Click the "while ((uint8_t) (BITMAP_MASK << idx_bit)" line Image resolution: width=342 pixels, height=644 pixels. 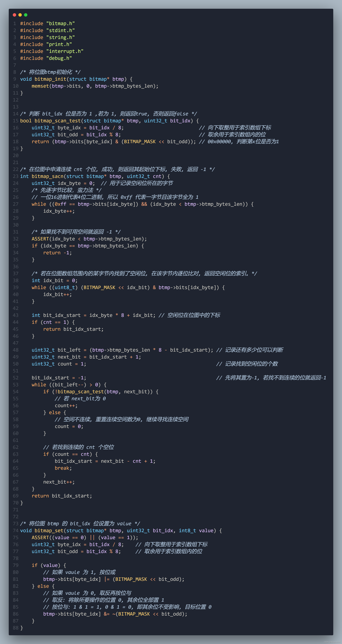coord(128,287)
